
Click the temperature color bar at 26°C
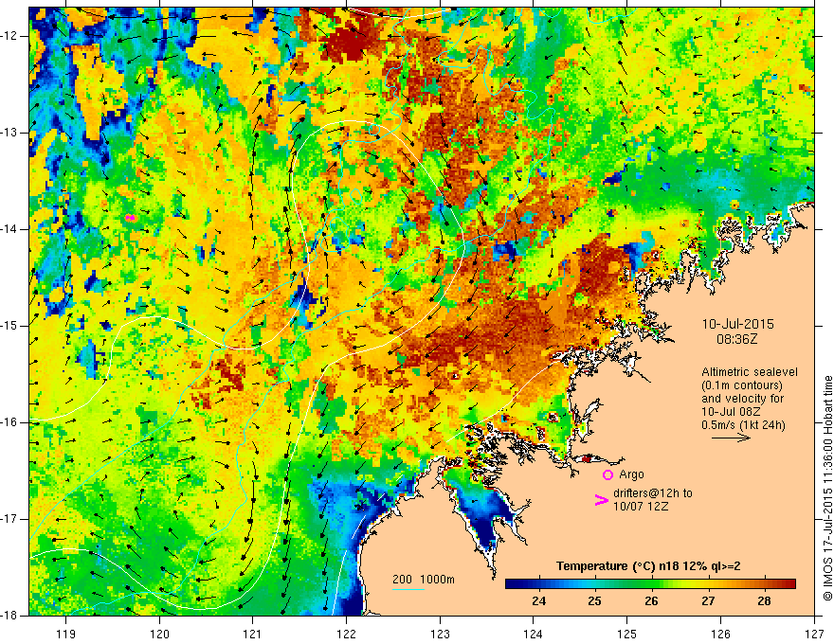click(652, 583)
